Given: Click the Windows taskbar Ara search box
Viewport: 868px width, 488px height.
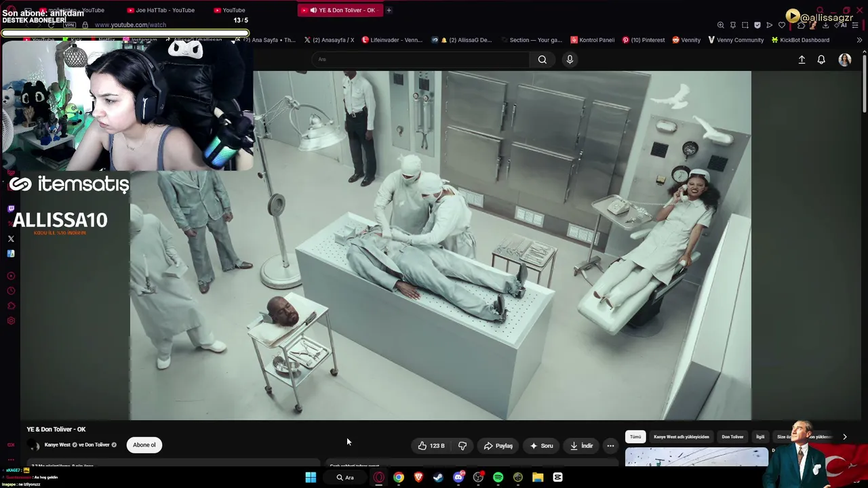Looking at the screenshot, I should click(x=345, y=477).
